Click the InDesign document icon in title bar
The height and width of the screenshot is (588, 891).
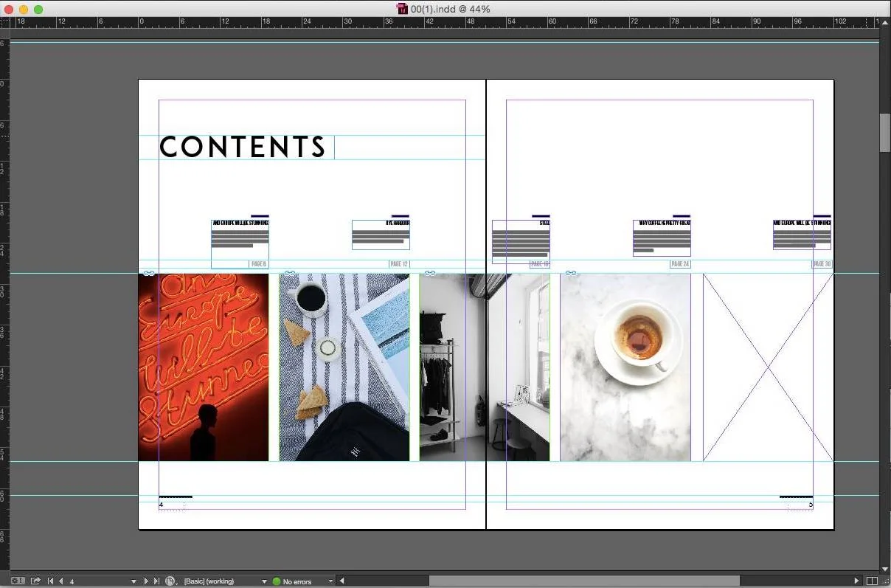click(x=402, y=9)
